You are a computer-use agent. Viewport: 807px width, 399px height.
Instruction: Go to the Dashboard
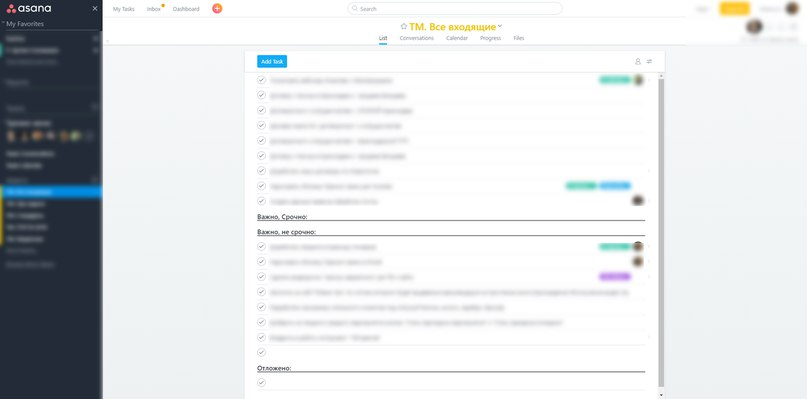click(x=186, y=9)
